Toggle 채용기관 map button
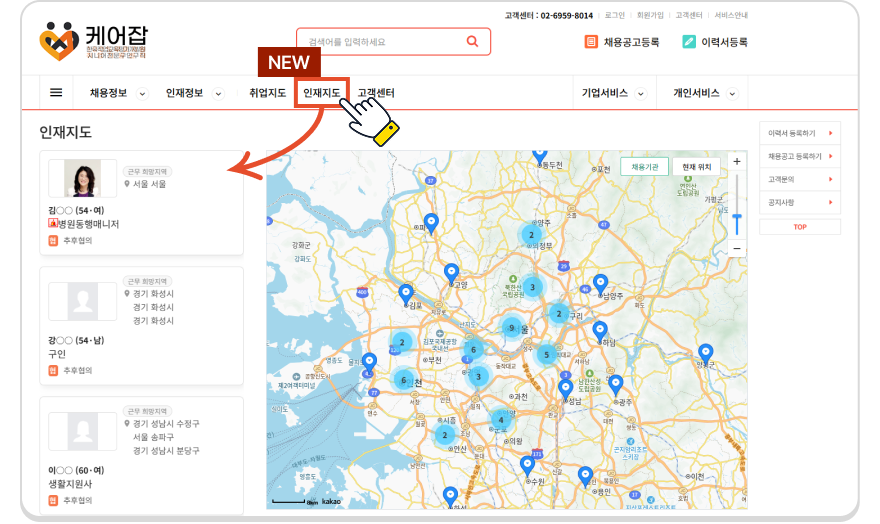Viewport: 880px width, 524px height. tap(644, 167)
